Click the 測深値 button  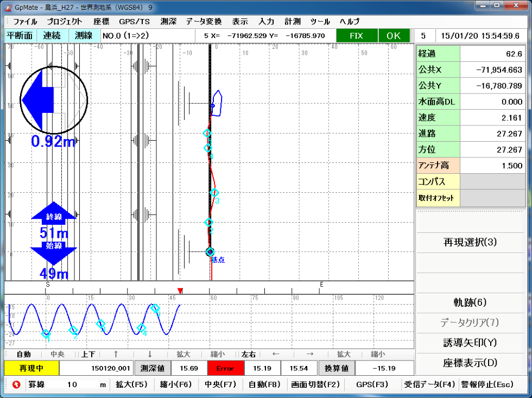click(x=153, y=368)
